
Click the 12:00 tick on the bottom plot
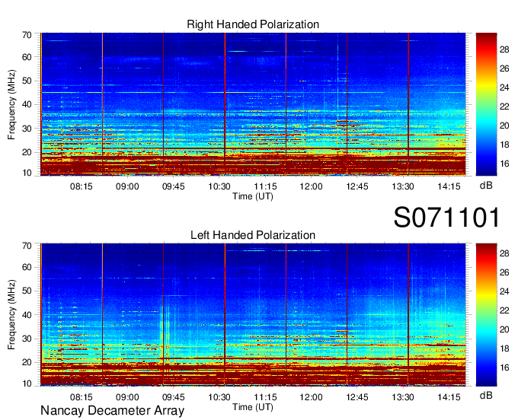click(311, 397)
